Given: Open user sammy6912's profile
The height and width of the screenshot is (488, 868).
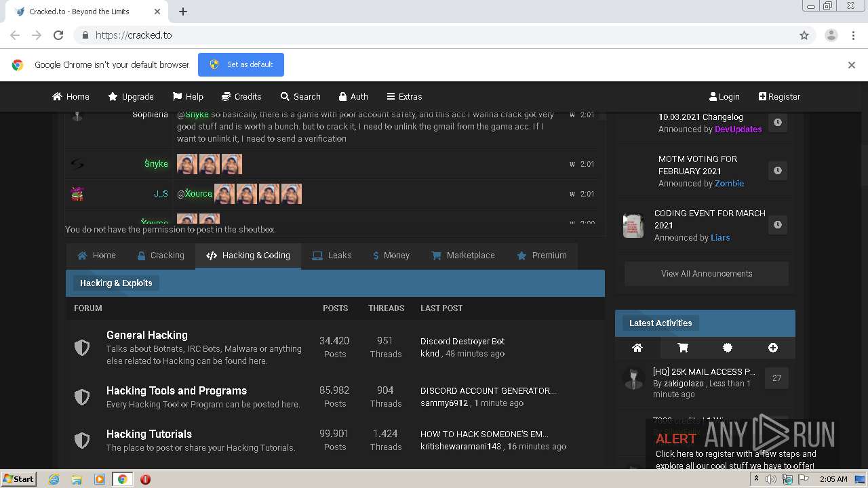Looking at the screenshot, I should coord(444,403).
